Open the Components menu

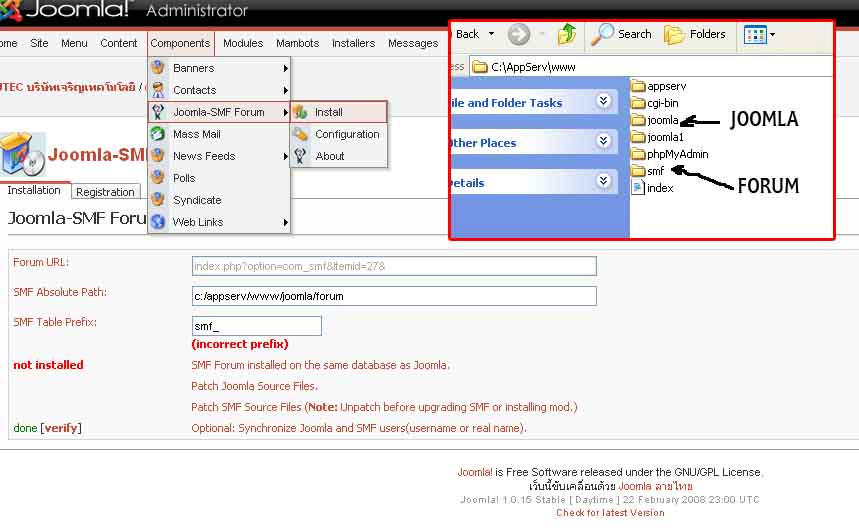(180, 43)
